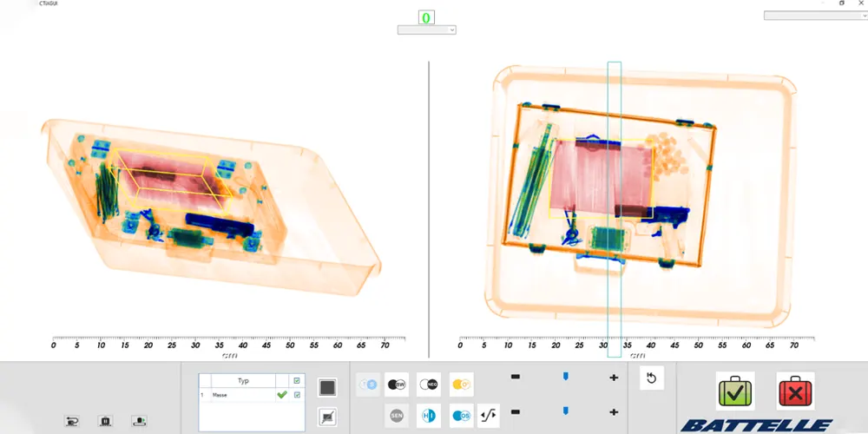Accept bag with the green suitcase checkmark
Viewport: 868px width, 434px height.
[x=734, y=391]
